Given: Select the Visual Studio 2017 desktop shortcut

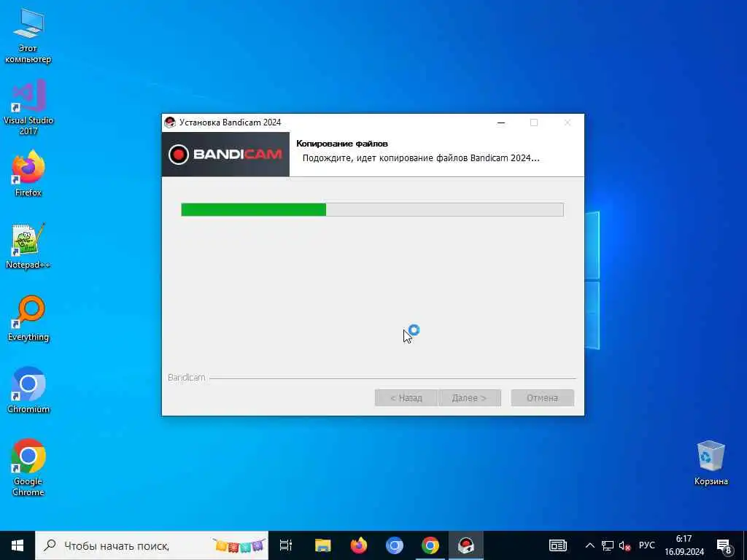Looking at the screenshot, I should (x=28, y=108).
